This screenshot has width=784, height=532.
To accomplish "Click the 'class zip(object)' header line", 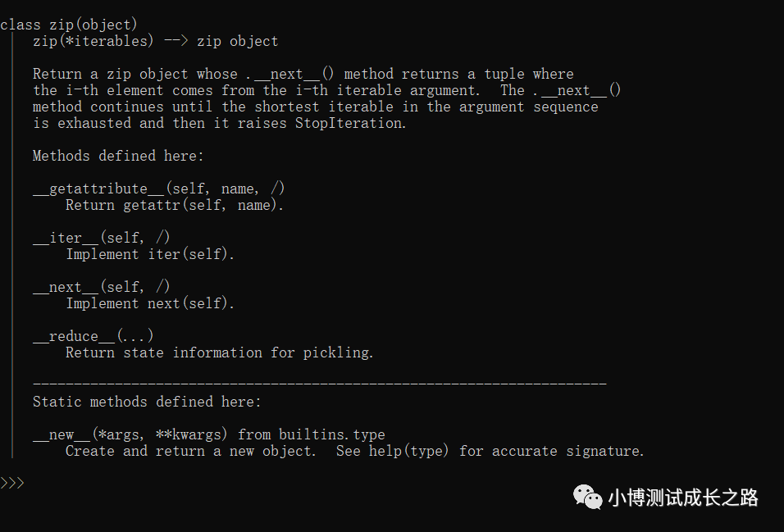I will click(69, 25).
